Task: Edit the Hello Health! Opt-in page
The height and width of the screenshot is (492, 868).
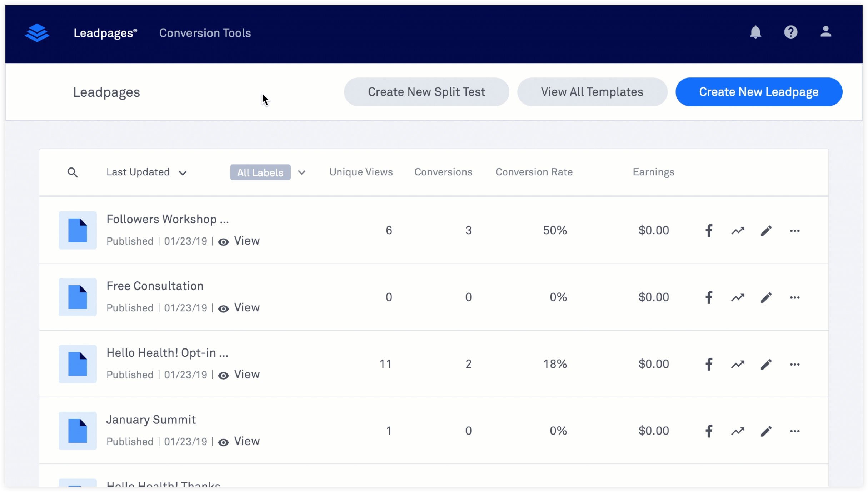Action: pos(766,364)
